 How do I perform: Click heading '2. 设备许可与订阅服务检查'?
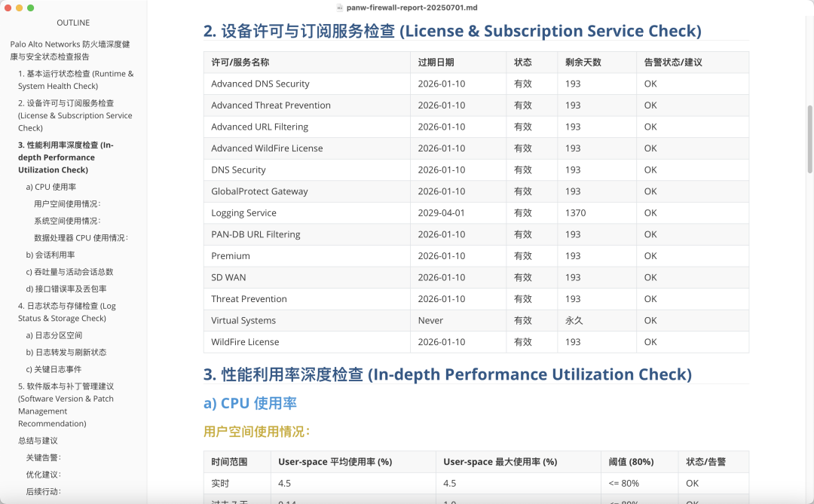pyautogui.click(x=452, y=31)
